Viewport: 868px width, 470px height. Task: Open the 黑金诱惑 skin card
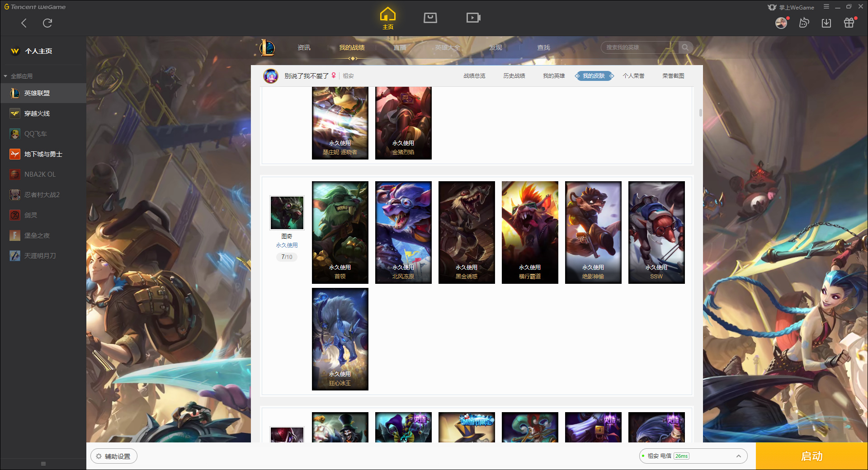pos(467,232)
